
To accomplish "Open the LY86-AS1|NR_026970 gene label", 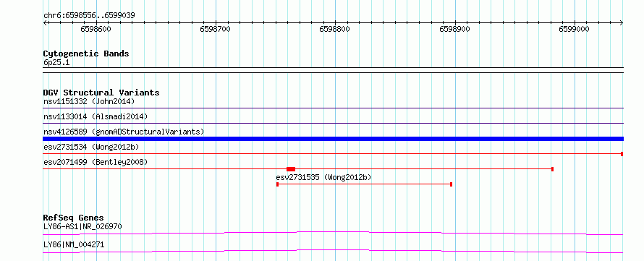I will point(82,226).
